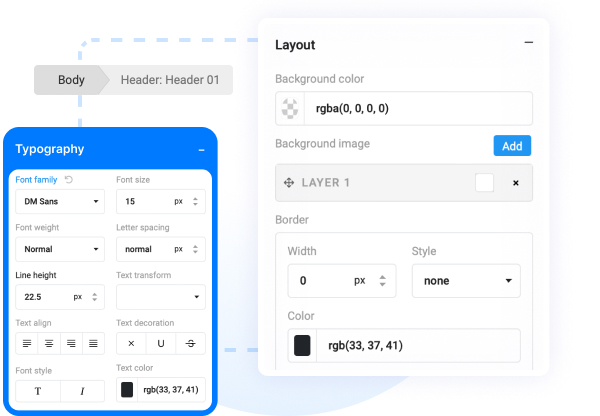Set font style to normal T
600x416 pixels.
pyautogui.click(x=38, y=391)
